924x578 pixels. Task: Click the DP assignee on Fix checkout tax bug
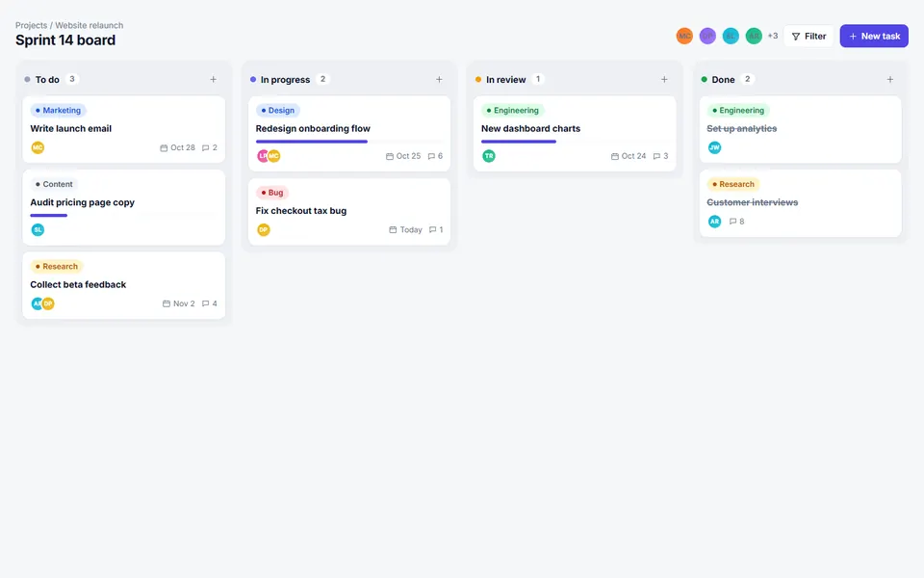[x=264, y=229]
